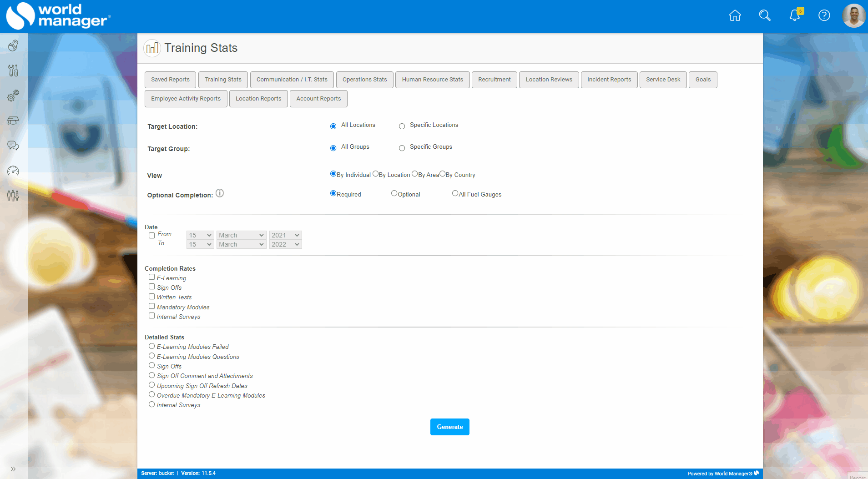The height and width of the screenshot is (479, 868).
Task: Select the Specific Locations radio button
Action: tap(402, 126)
